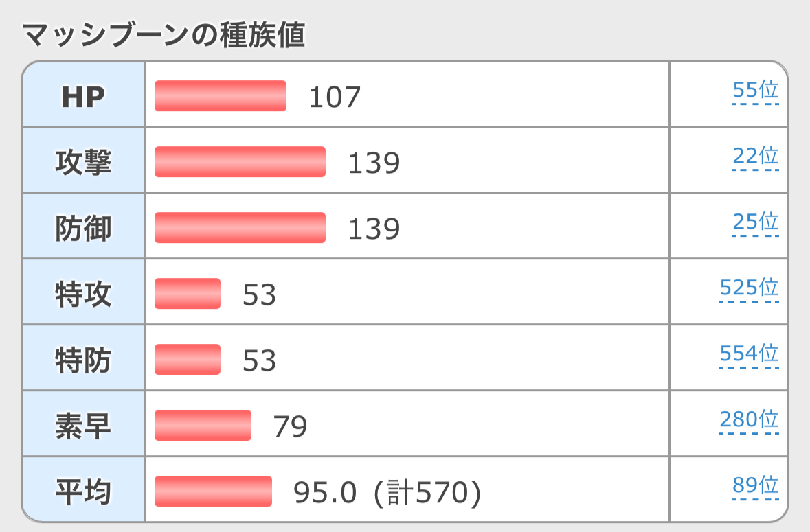Select the 素早 row header cell

click(84, 424)
